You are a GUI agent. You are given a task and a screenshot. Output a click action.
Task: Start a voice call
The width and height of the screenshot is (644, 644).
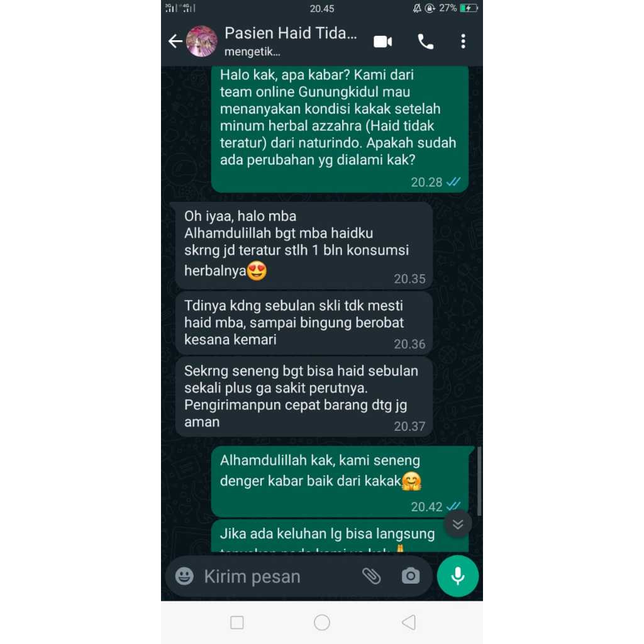pyautogui.click(x=426, y=42)
